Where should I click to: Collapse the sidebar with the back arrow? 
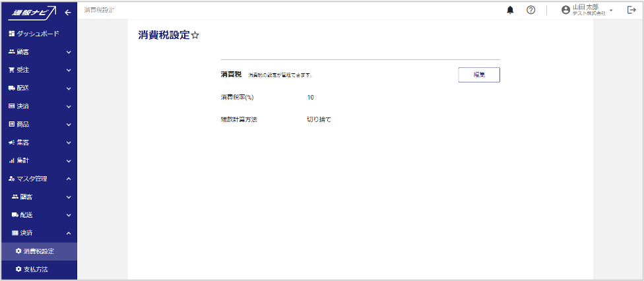68,11
